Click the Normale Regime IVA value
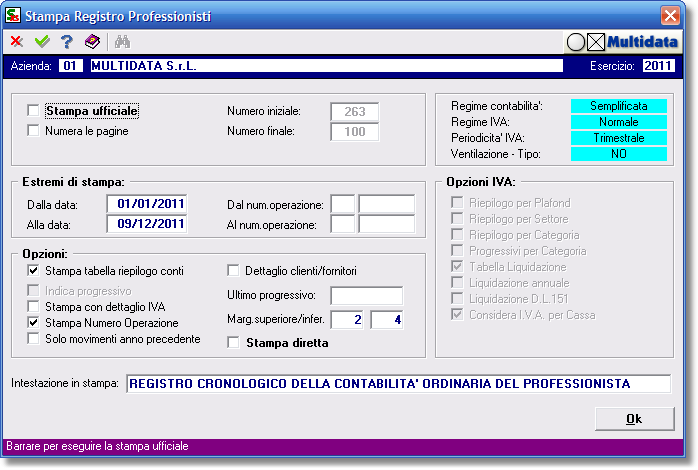This screenshot has height=470, width=698. pyautogui.click(x=619, y=122)
